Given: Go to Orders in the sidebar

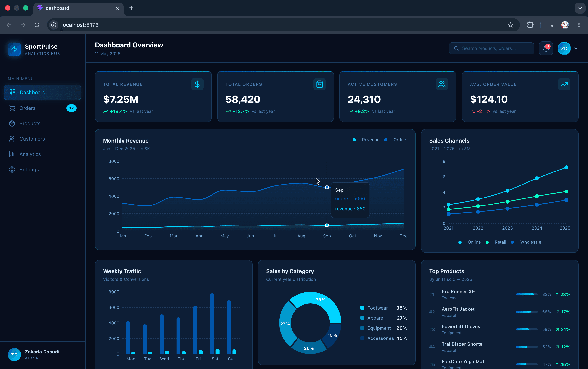Looking at the screenshot, I should (42, 108).
